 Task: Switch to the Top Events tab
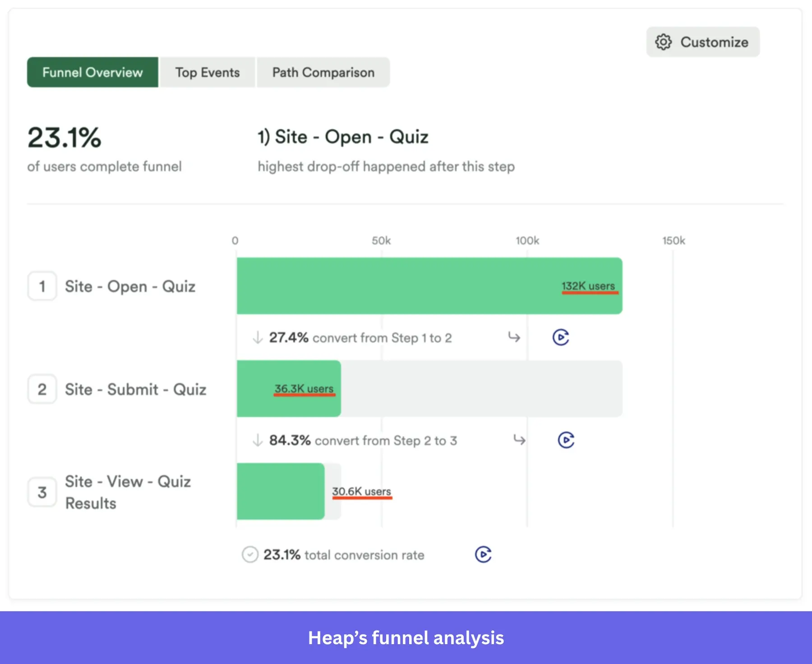[207, 73]
